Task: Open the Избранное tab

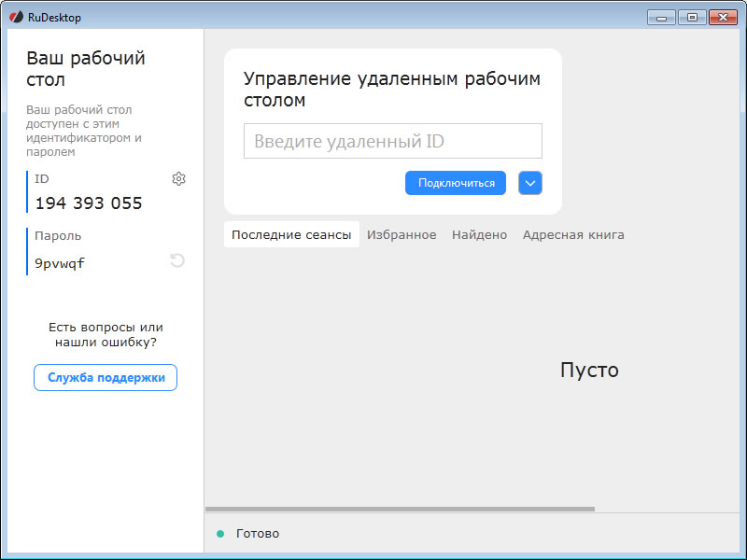Action: coord(402,234)
